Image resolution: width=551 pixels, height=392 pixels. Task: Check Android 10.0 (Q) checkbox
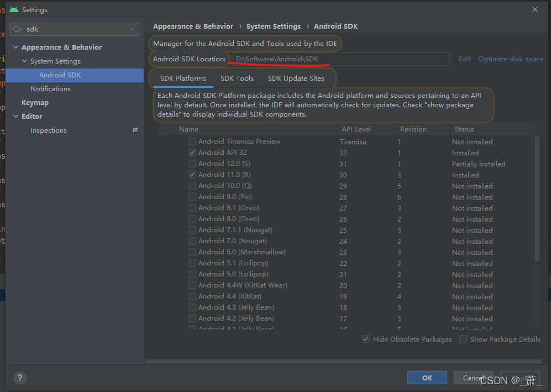pyautogui.click(x=192, y=186)
